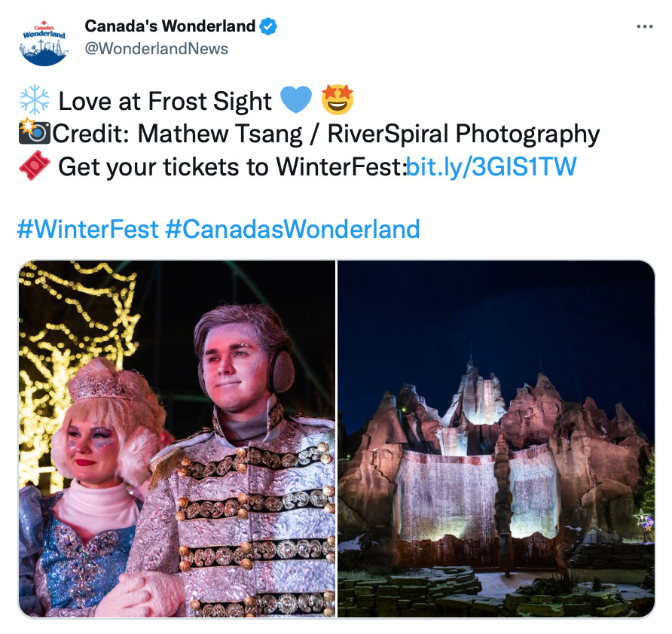Click the red ticket emoji
Viewport: 672px width, 634px height.
point(35,166)
